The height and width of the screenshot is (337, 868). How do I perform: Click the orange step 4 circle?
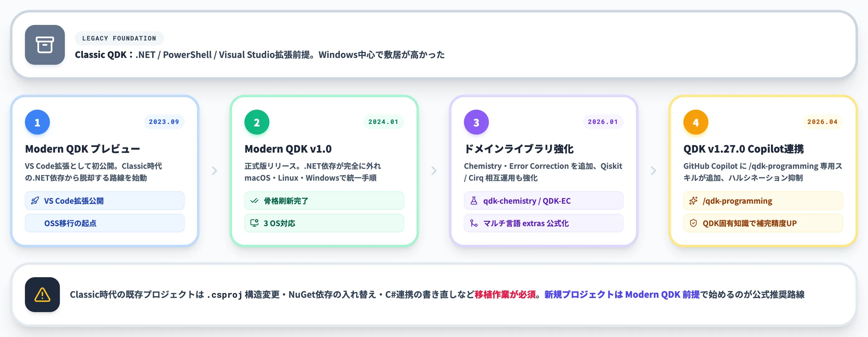click(x=696, y=122)
